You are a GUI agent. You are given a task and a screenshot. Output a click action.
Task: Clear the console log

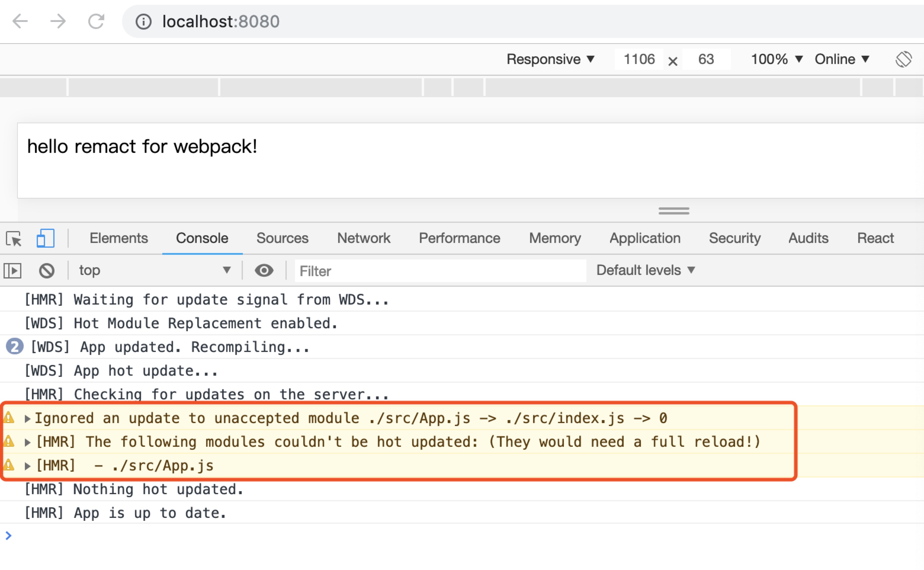tap(47, 271)
